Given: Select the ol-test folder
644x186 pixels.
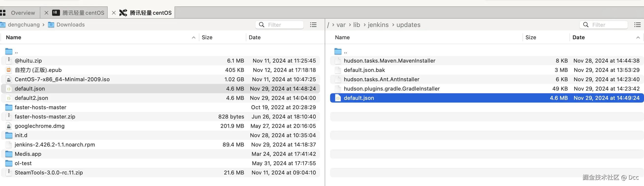Looking at the screenshot, I should pos(161,163).
